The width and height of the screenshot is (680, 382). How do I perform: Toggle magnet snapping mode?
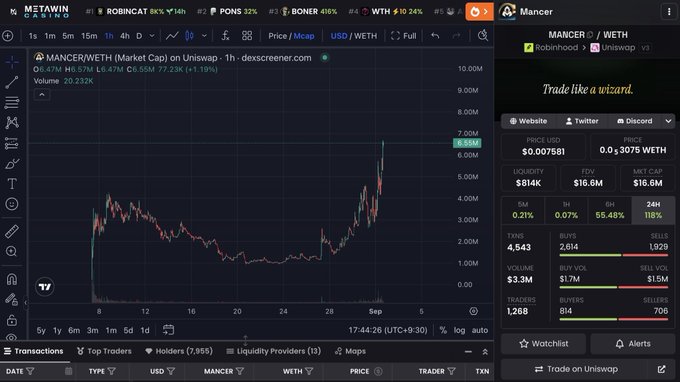click(12, 279)
